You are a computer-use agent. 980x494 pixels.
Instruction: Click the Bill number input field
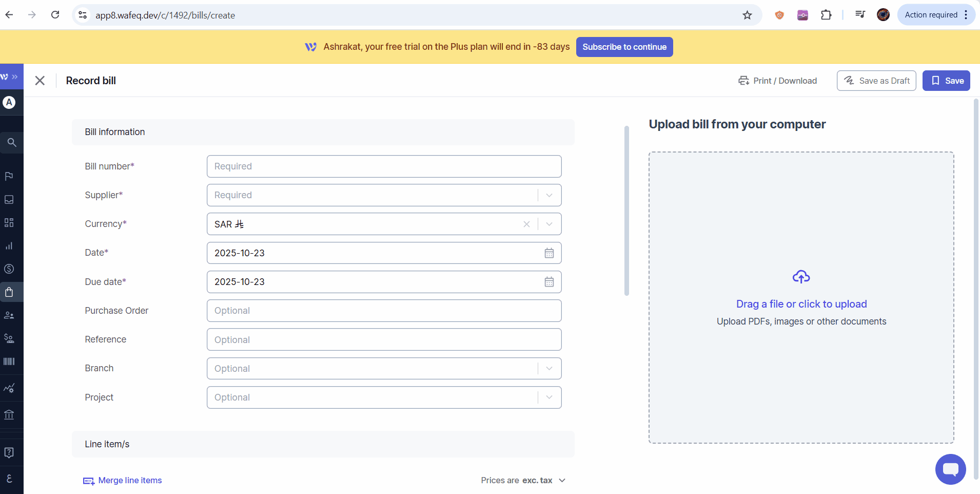(x=384, y=166)
